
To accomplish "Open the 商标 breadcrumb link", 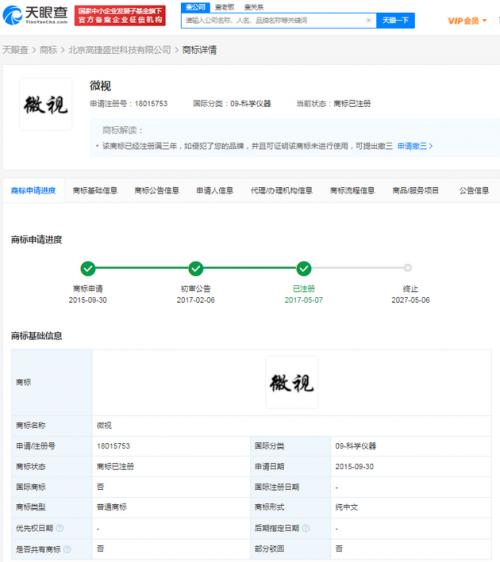I will click(48, 50).
